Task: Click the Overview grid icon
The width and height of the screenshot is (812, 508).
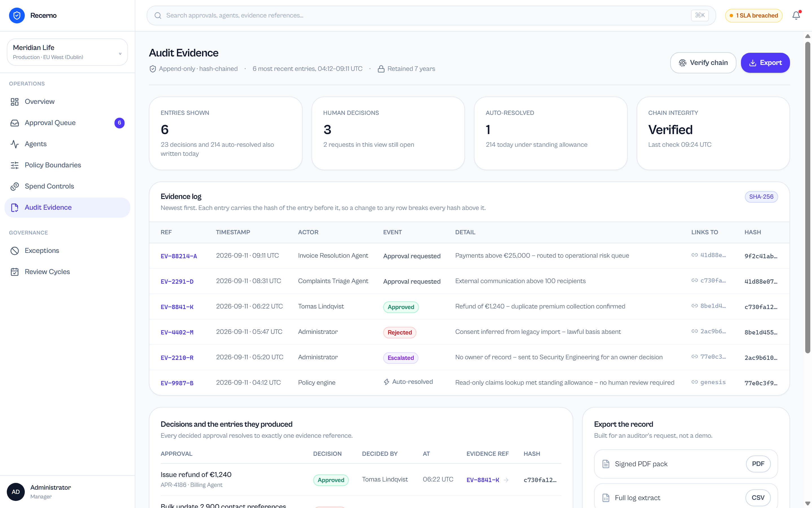Action: 14,102
